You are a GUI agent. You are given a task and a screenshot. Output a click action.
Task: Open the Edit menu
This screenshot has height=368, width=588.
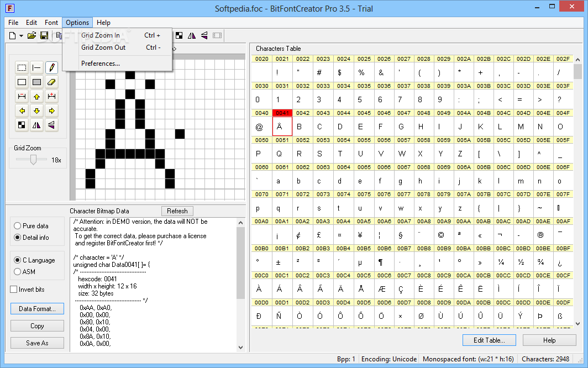[32, 23]
